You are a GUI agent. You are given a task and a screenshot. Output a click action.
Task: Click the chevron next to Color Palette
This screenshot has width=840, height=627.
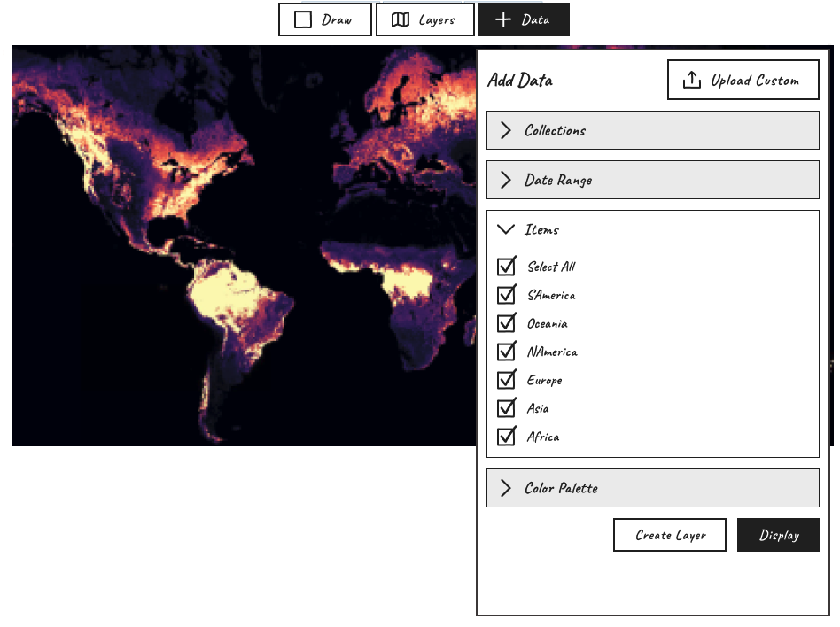[505, 488]
